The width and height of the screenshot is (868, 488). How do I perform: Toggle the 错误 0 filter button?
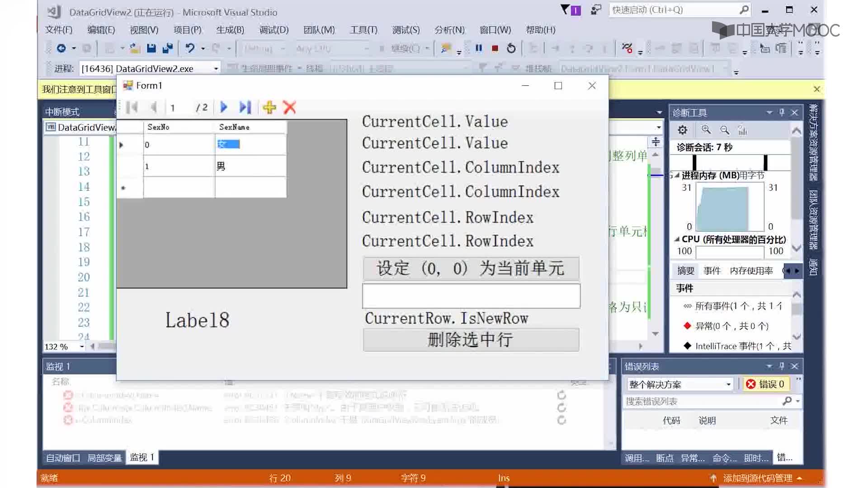767,384
